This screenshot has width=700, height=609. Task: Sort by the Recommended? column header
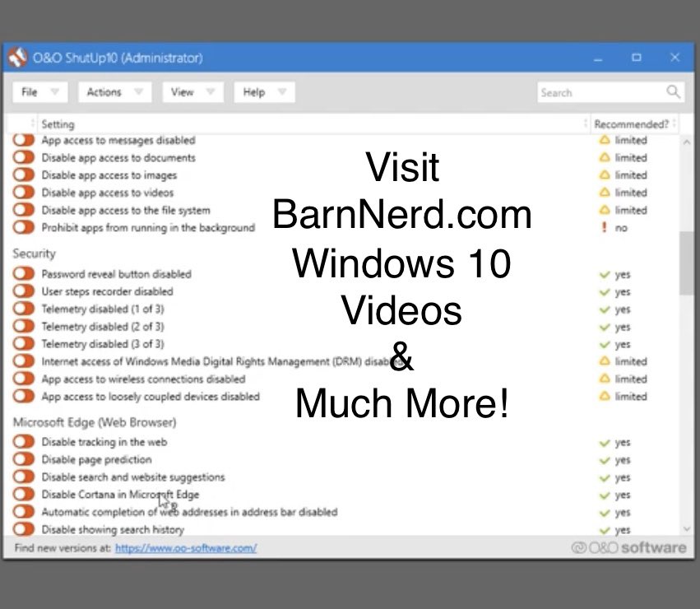631,124
